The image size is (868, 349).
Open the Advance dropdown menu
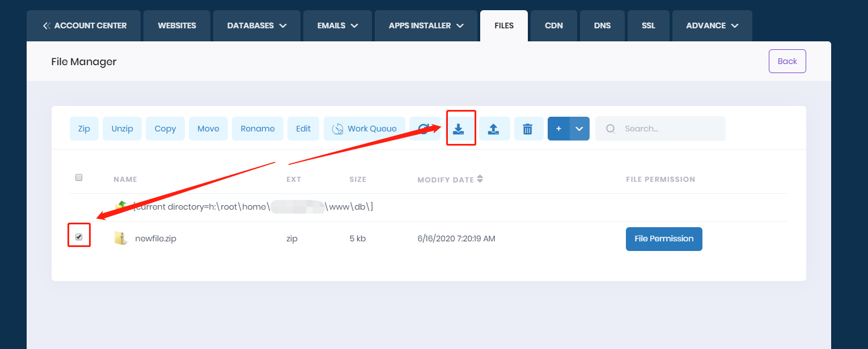pyautogui.click(x=712, y=25)
